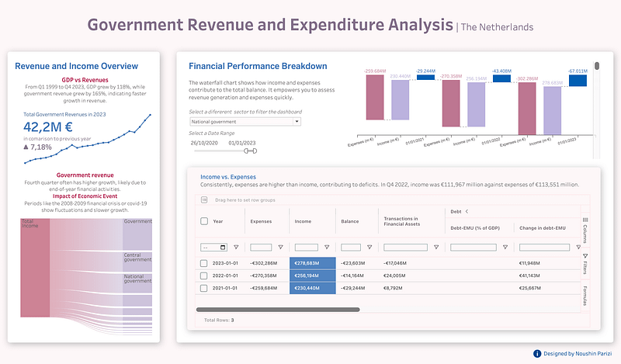The height and width of the screenshot is (364, 621).
Task: Click the Expenses column filter funnel icon
Action: [x=280, y=248]
